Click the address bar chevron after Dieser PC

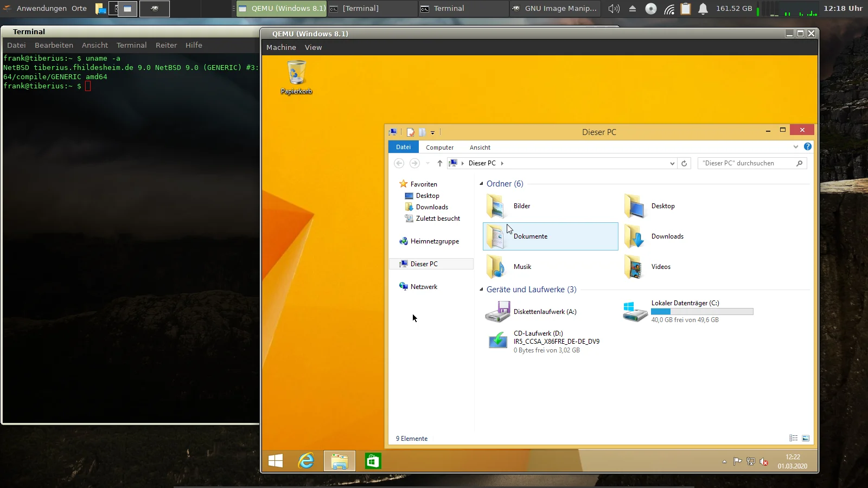(x=502, y=163)
